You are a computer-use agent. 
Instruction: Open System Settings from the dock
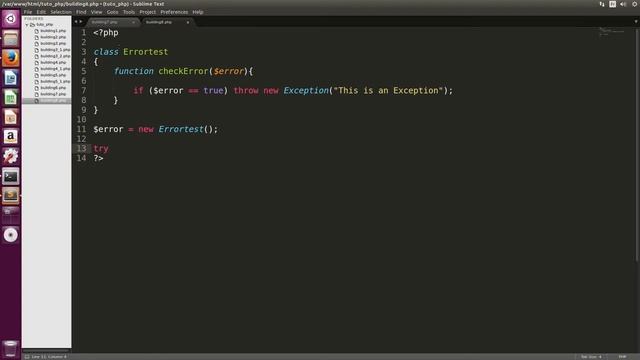[x=11, y=156]
